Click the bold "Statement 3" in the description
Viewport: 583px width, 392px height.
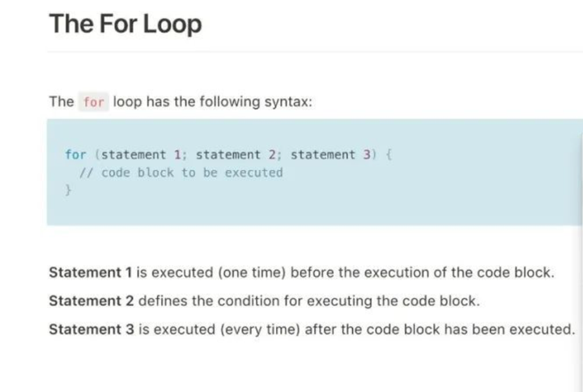pyautogui.click(x=91, y=329)
